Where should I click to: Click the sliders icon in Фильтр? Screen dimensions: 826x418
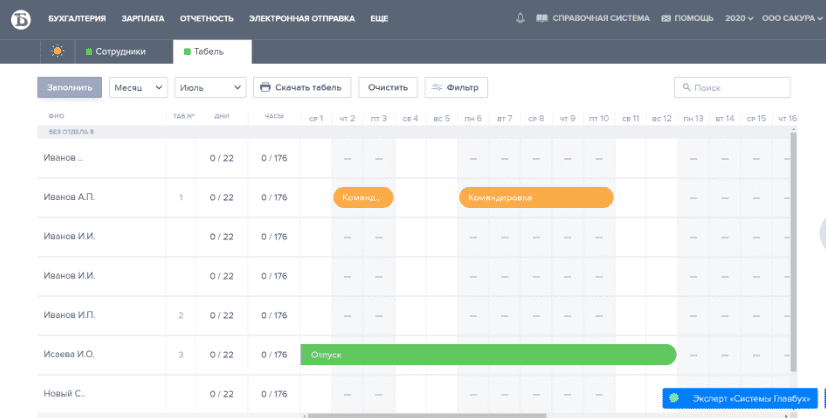pyautogui.click(x=437, y=88)
